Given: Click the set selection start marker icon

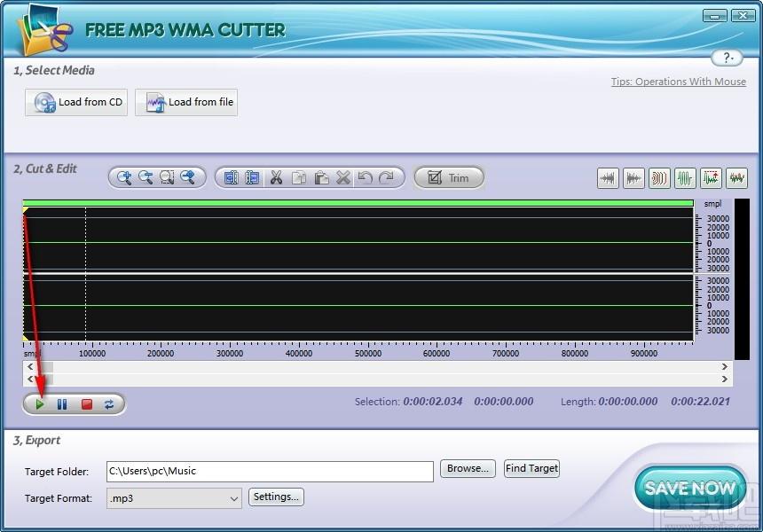Looking at the screenshot, I should 231,178.
